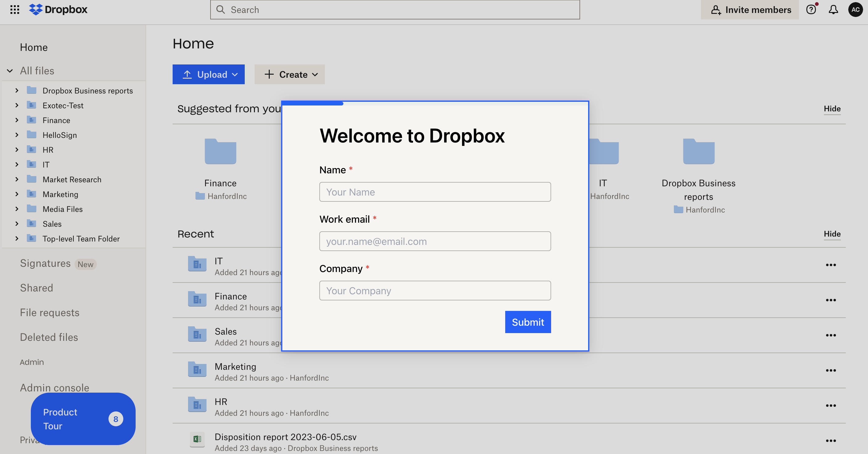Hide the Suggested section
The image size is (868, 454).
(832, 109)
